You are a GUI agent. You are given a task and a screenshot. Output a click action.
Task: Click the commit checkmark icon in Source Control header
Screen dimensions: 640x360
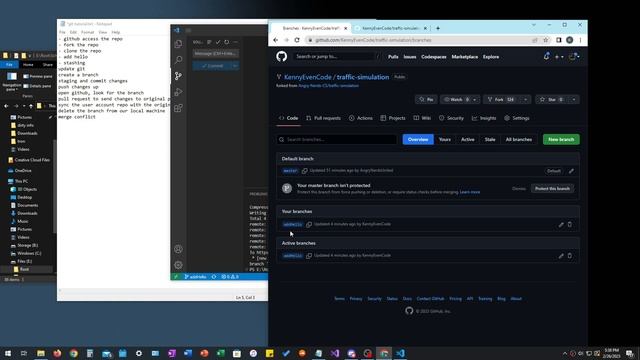pos(218,42)
